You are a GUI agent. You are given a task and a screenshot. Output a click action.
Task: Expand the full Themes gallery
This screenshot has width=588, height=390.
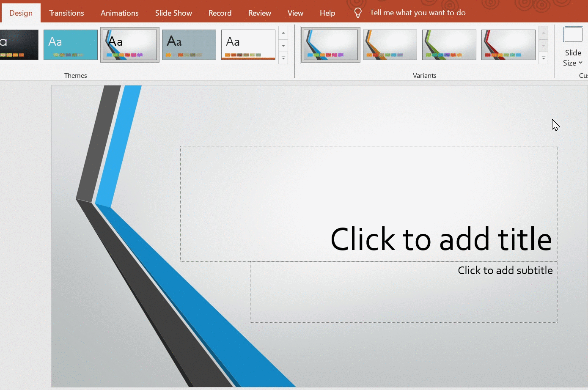pyautogui.click(x=283, y=58)
